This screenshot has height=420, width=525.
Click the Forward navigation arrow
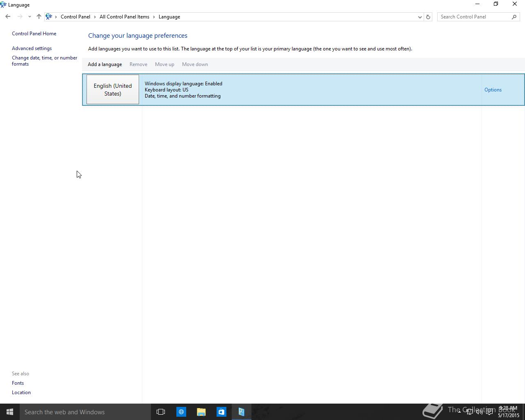(20, 17)
